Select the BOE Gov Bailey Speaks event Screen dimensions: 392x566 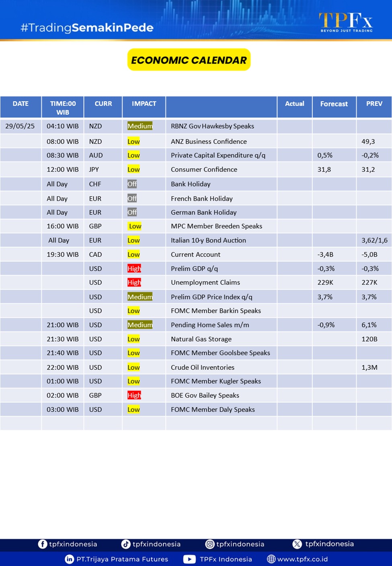coord(205,395)
